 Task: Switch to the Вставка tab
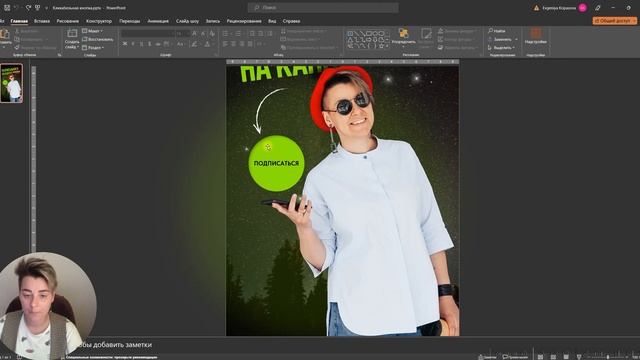(42, 21)
